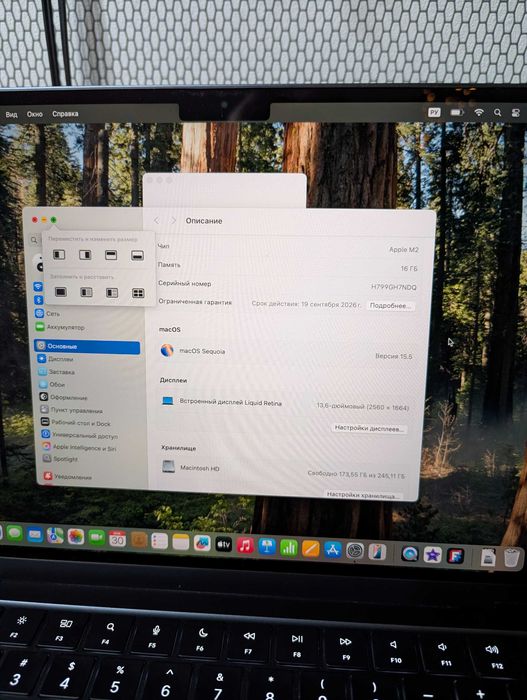Viewport: 527px width, 700px height.
Task: Open Заставка settings in the sidebar
Action: tap(88, 371)
